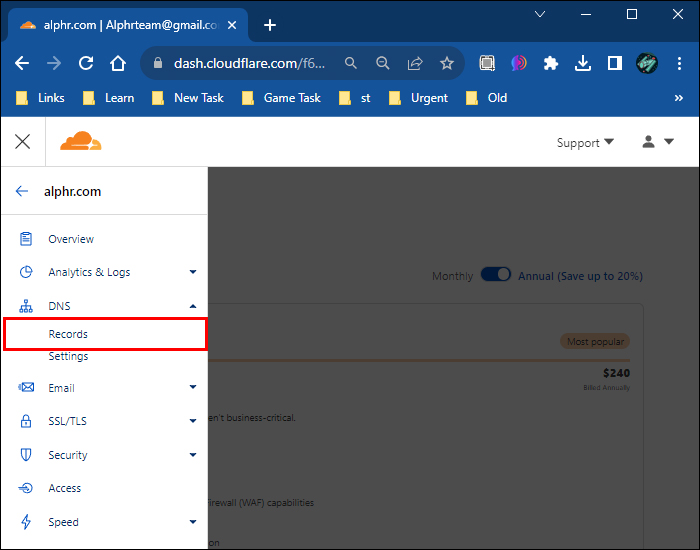The width and height of the screenshot is (700, 550).
Task: Click the Access login-arrow icon
Action: pyautogui.click(x=25, y=488)
